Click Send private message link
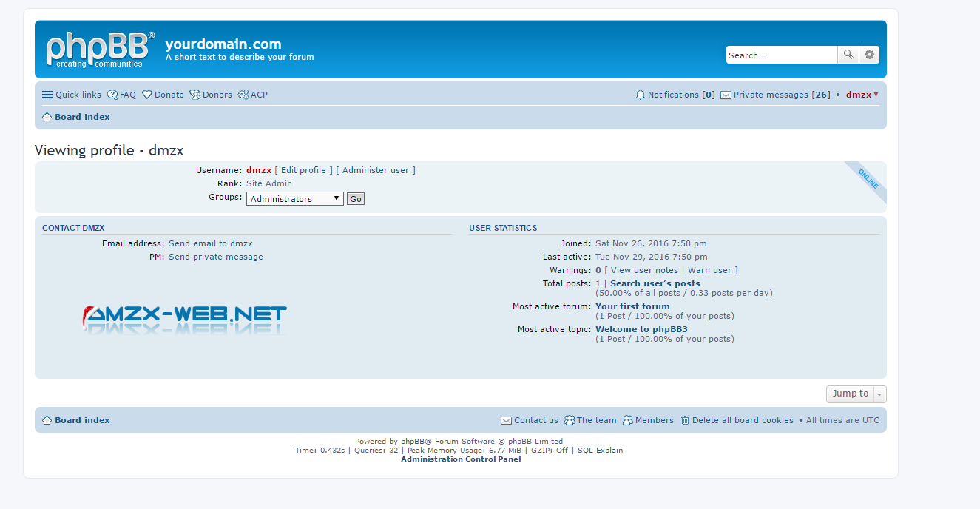This screenshot has height=509, width=980. (216, 257)
